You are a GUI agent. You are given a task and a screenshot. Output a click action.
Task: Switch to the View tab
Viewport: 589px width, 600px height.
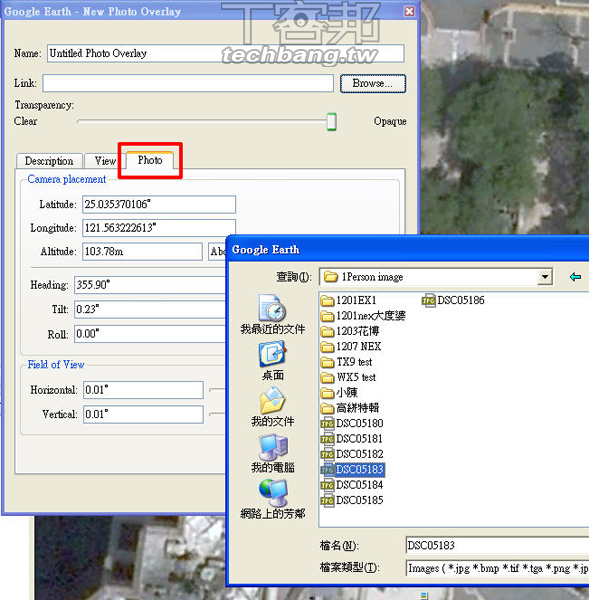point(105,161)
